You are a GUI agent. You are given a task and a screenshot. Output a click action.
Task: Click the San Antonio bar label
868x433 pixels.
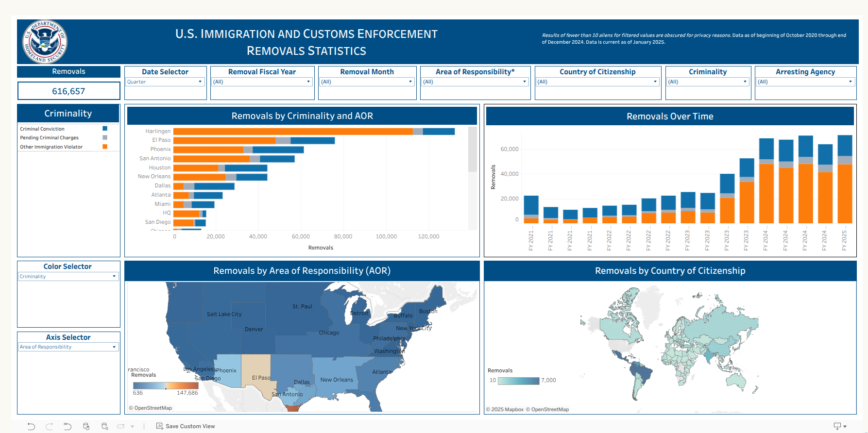pyautogui.click(x=155, y=159)
